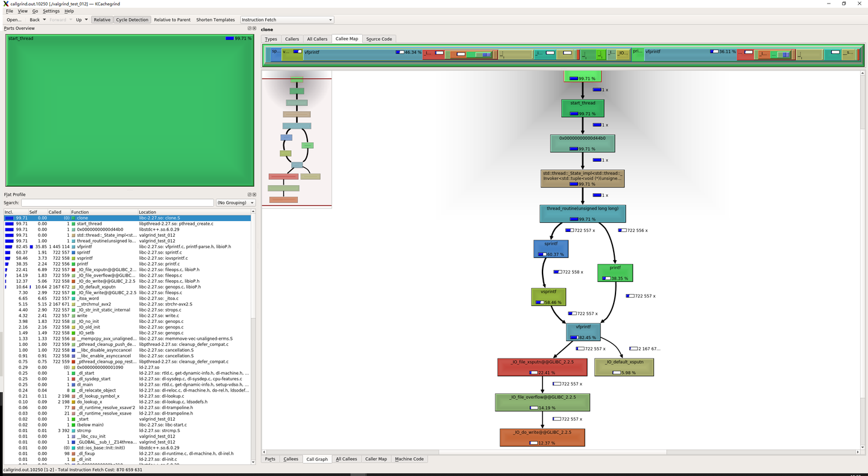Click the KCachegrind icon in the title bar
Image resolution: width=868 pixels, height=476 pixels.
5,4
